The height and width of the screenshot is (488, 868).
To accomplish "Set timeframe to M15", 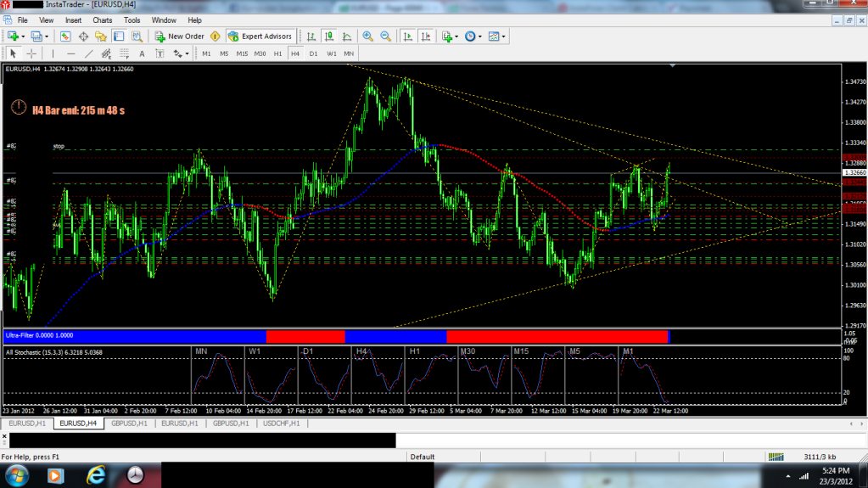I will (242, 53).
